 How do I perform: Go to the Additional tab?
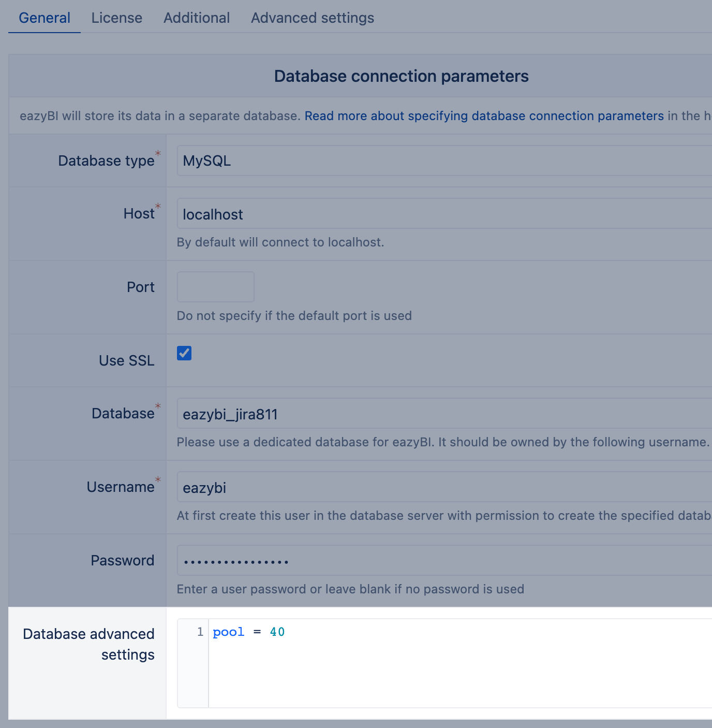197,18
